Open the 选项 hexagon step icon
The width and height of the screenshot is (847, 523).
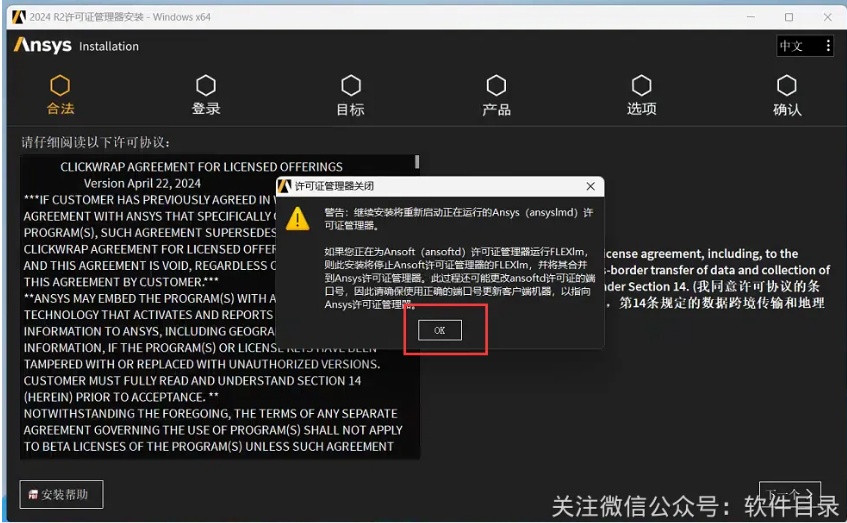click(641, 86)
